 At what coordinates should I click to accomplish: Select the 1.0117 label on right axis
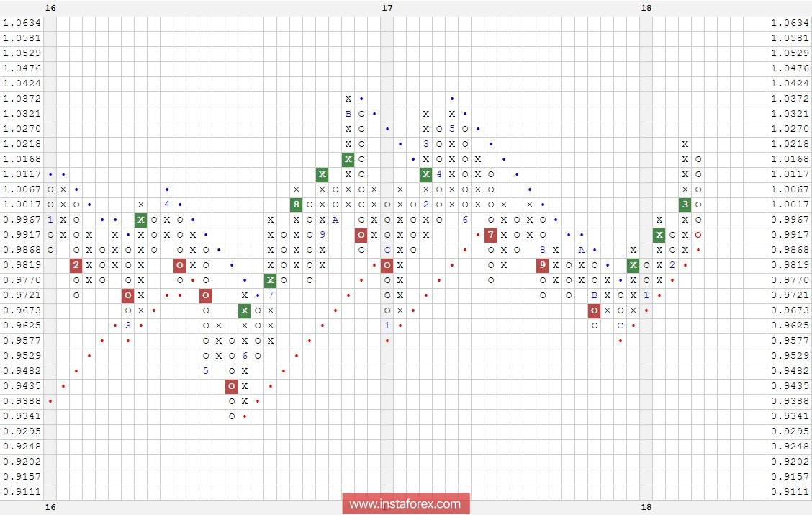(790, 174)
